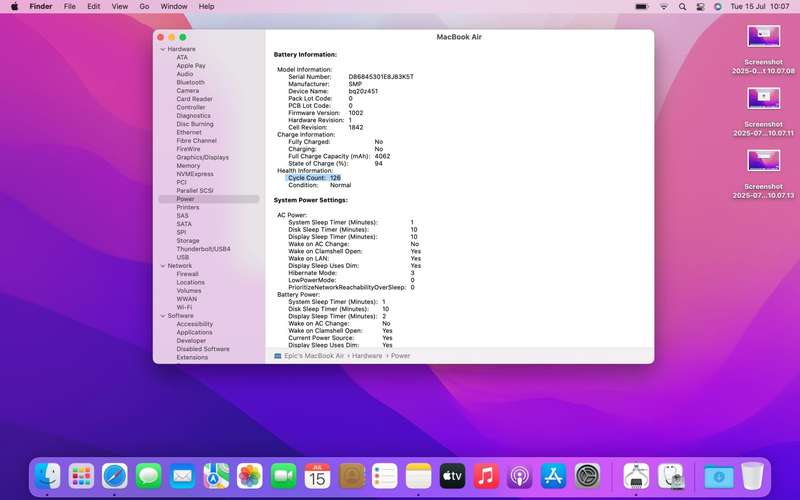This screenshot has height=500, width=800.
Task: Select Camera in the sidebar
Action: coord(188,90)
